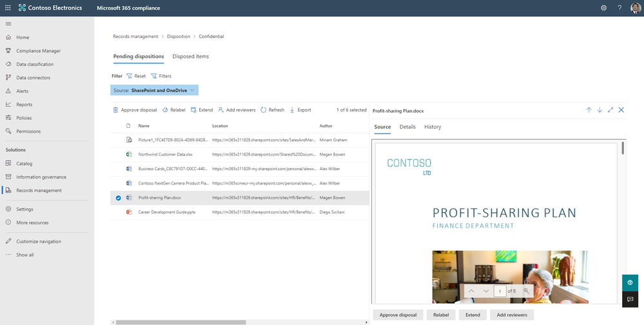
Task: Switch to Pending dispositions tab
Action: [x=139, y=56]
